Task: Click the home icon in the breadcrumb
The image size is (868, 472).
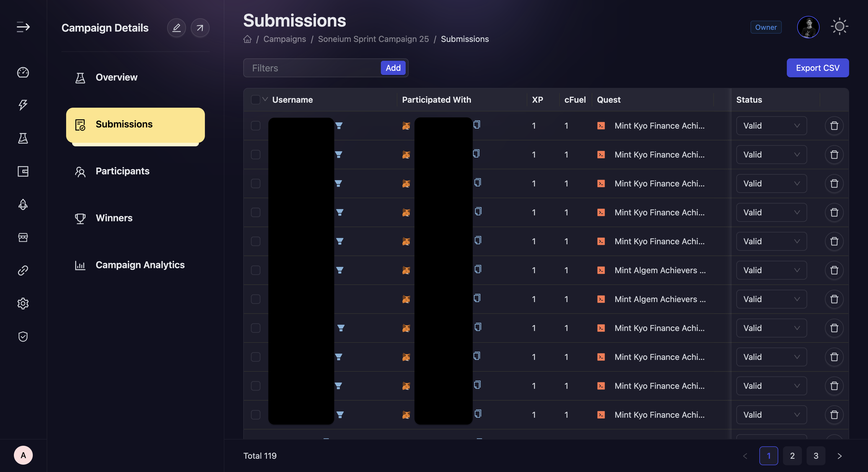Action: click(247, 39)
